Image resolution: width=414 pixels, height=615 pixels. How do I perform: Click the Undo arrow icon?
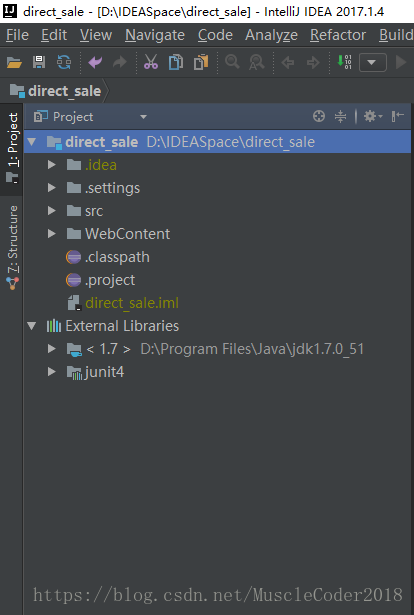coord(95,62)
